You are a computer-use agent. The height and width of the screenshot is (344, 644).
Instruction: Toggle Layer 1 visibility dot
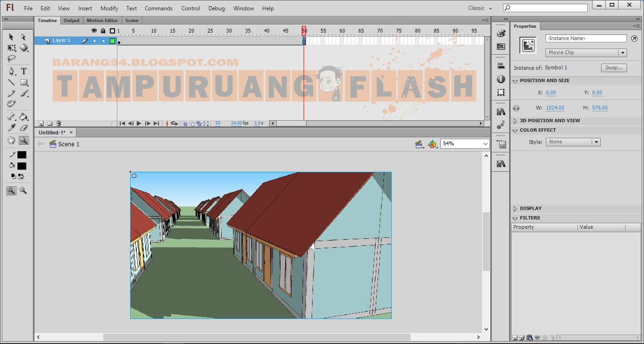tap(94, 41)
